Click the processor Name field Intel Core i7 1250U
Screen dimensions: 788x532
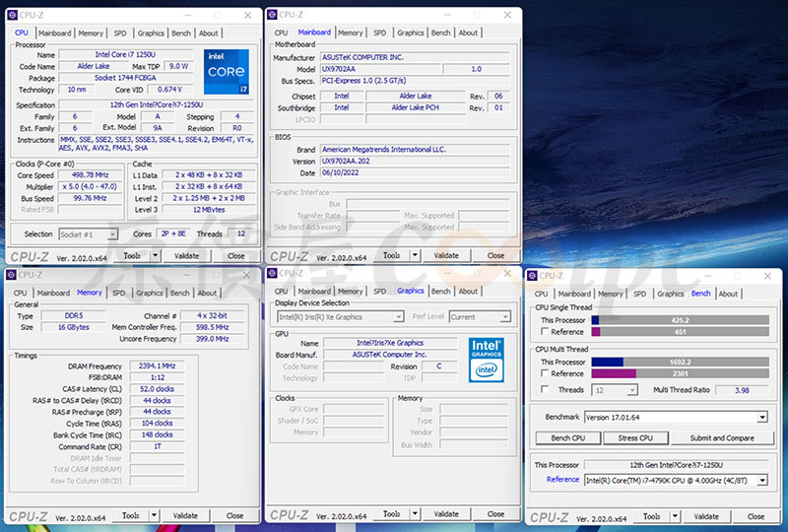(x=126, y=54)
